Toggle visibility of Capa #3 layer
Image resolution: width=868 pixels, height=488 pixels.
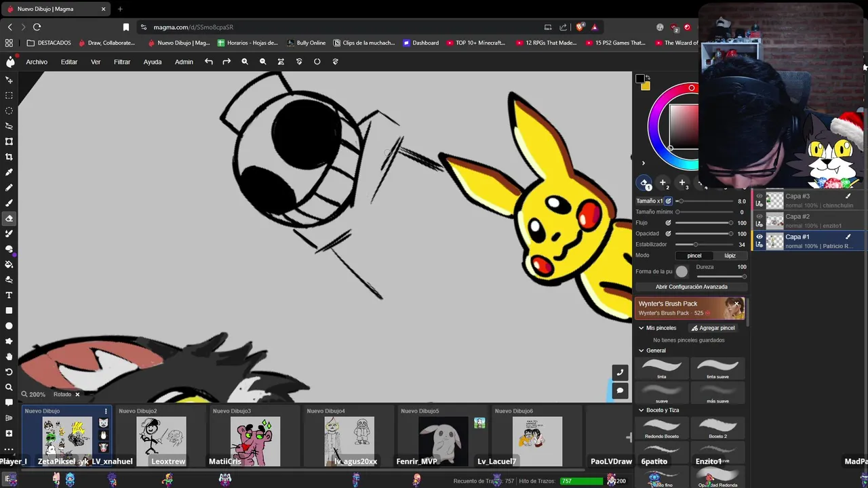pos(759,196)
